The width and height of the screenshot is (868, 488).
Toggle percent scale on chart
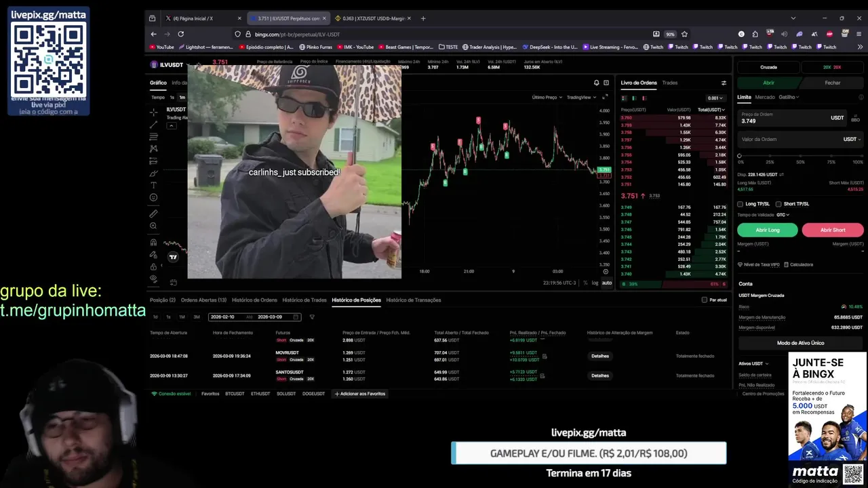pyautogui.click(x=585, y=283)
